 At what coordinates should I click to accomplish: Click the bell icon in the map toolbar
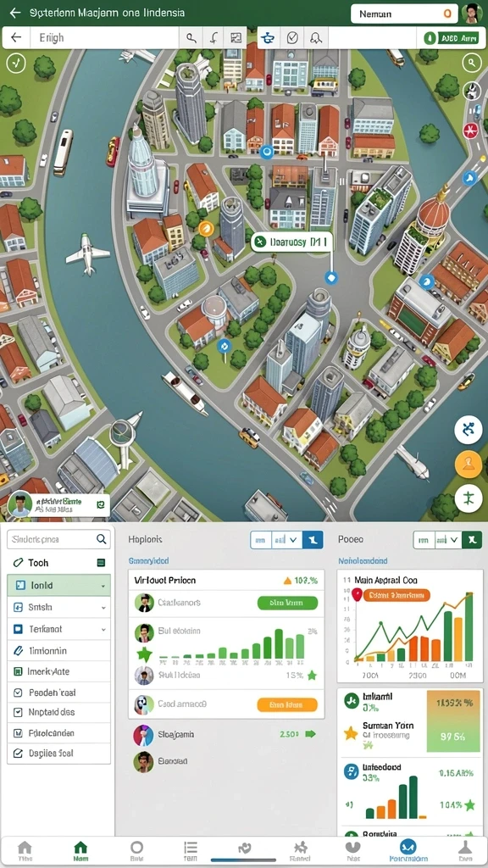click(316, 37)
